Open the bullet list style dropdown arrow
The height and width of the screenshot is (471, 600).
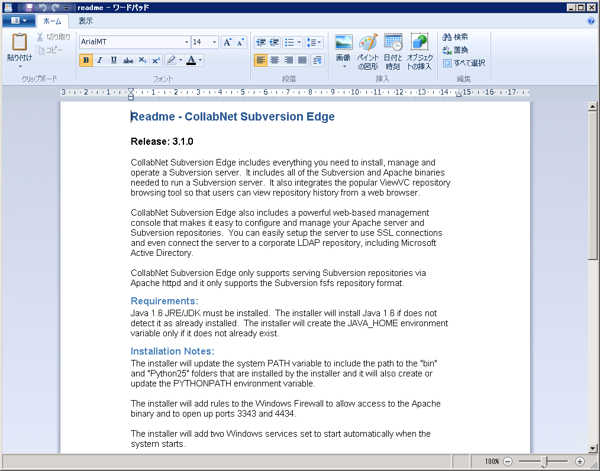tap(299, 42)
